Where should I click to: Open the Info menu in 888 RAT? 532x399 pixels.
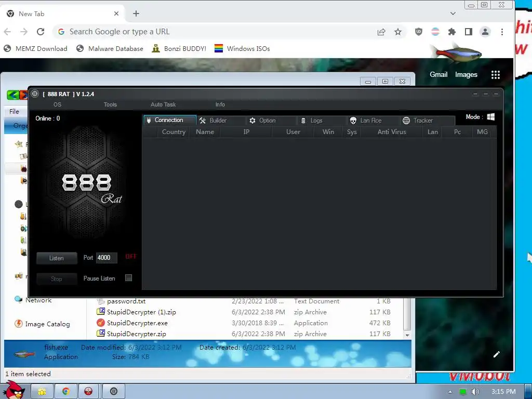tap(220, 104)
